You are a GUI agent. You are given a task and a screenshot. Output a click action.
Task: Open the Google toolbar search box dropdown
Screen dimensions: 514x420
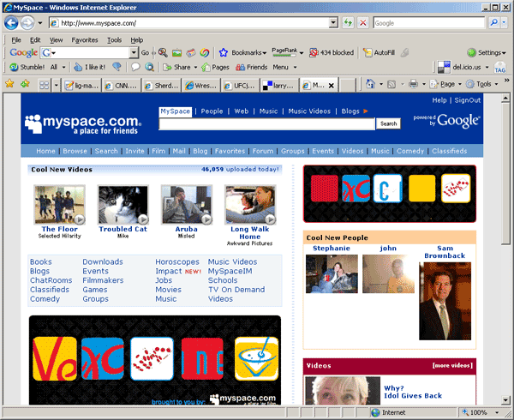point(134,52)
